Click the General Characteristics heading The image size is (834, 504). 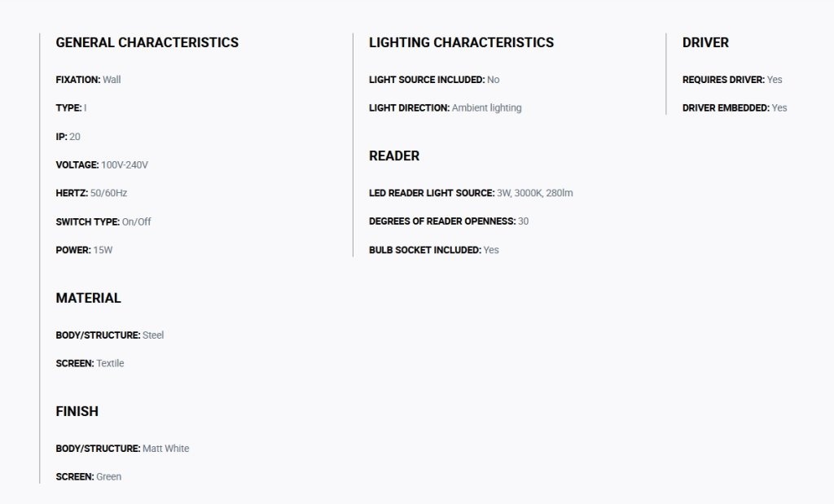click(147, 42)
